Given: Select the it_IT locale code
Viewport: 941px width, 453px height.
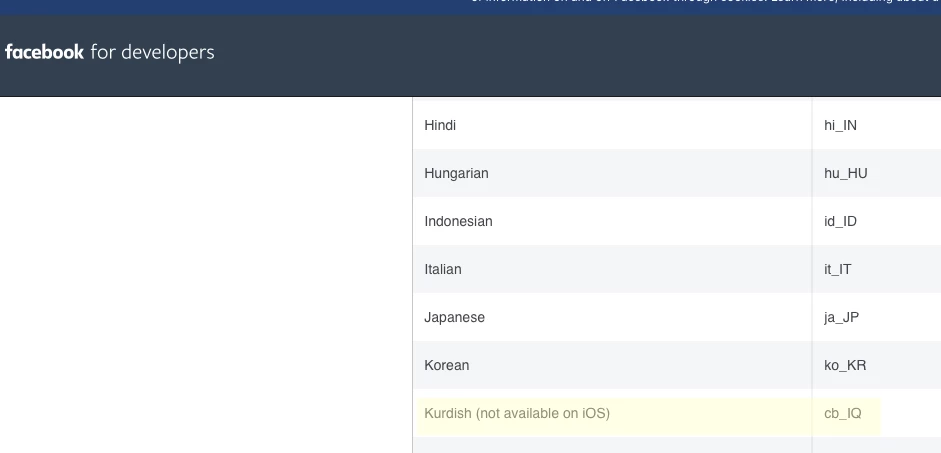Looking at the screenshot, I should pyautogui.click(x=838, y=269).
